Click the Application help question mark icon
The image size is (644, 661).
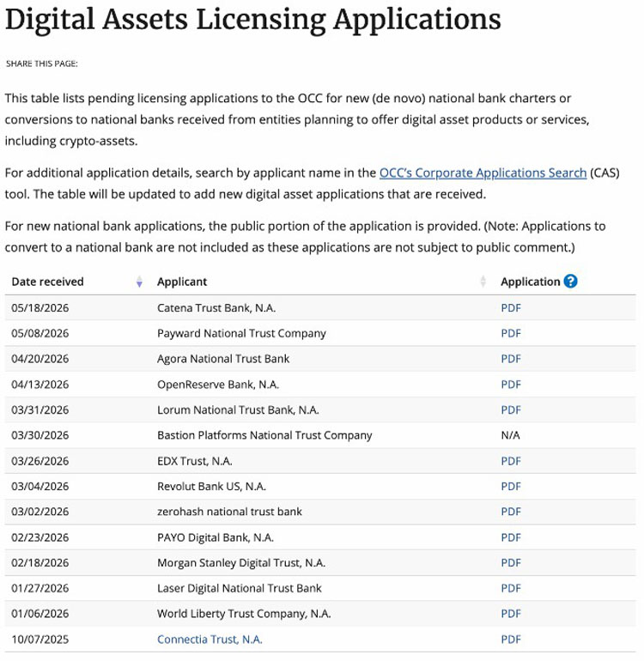[571, 282]
